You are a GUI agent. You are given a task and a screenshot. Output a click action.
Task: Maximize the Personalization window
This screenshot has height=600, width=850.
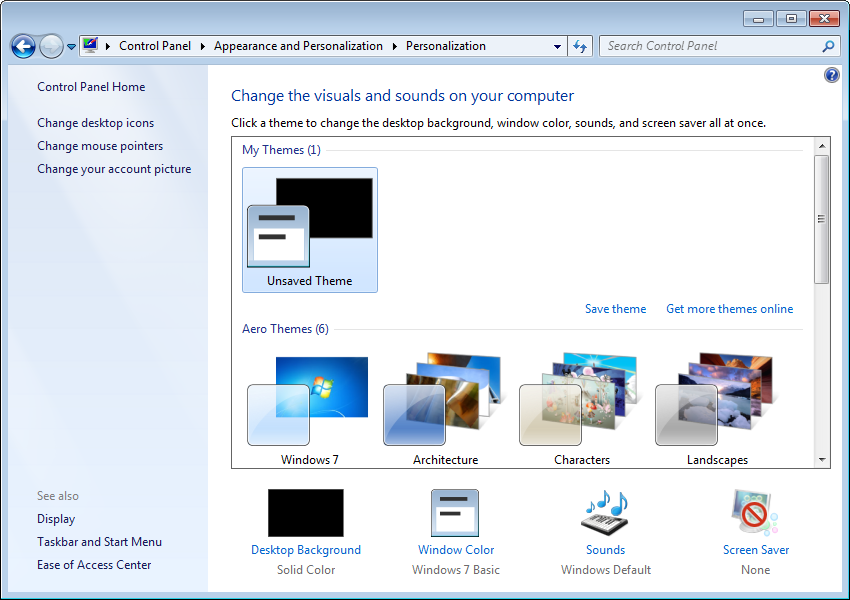coord(791,19)
